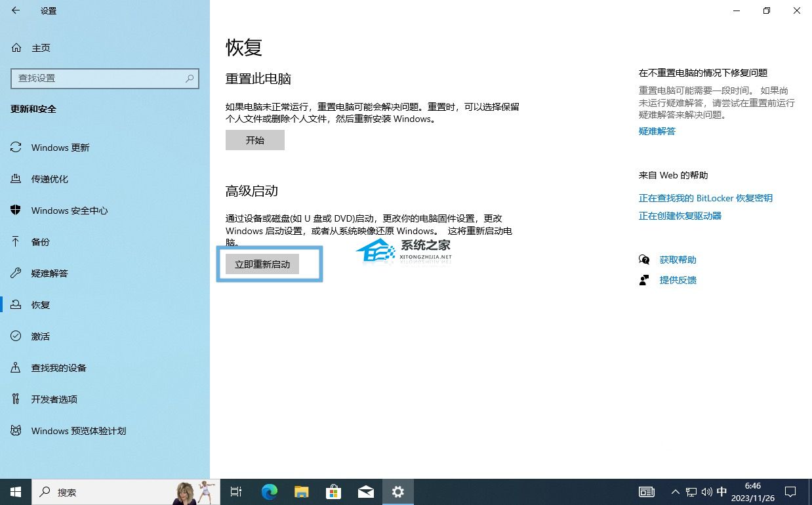812x505 pixels.
Task: Click the 获取帮助 support icon
Action: [x=645, y=259]
